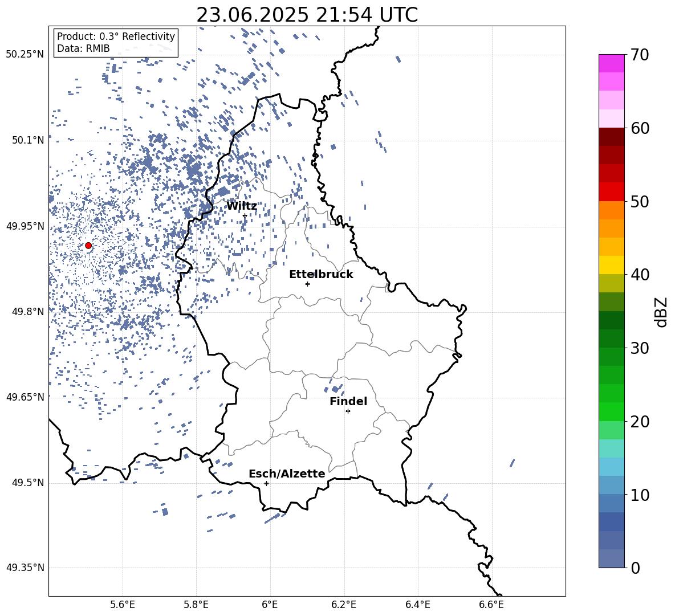The image size is (675, 616).
Task: Click the orange swatch just below 50 dBZ
Action: [611, 210]
